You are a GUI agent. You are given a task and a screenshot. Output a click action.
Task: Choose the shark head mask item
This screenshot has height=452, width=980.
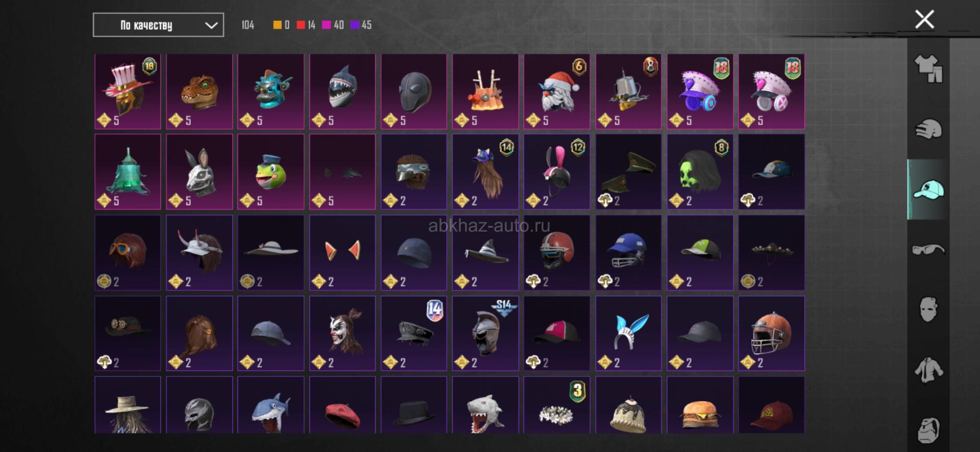(342, 91)
